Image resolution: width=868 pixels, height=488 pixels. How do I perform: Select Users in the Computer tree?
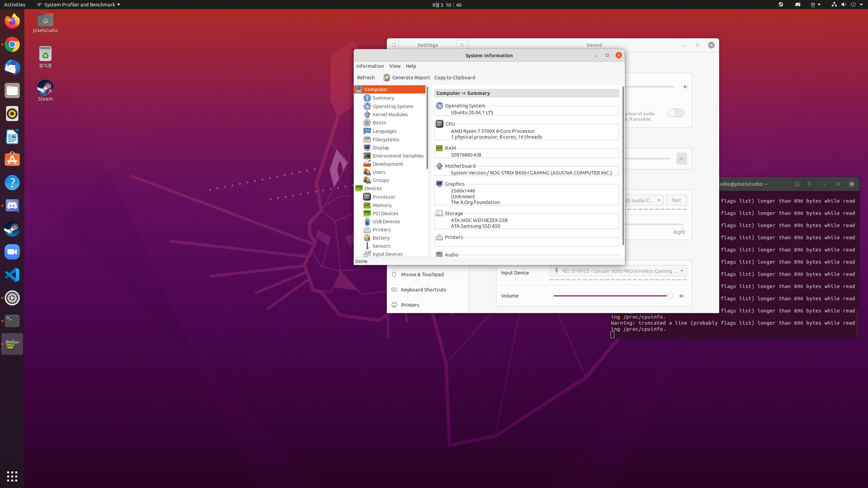379,172
